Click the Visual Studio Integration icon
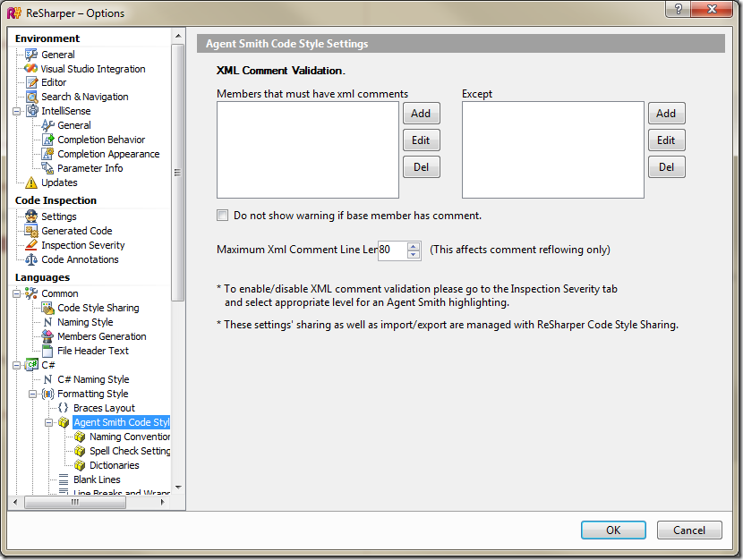The height and width of the screenshot is (560, 743). 30,69
